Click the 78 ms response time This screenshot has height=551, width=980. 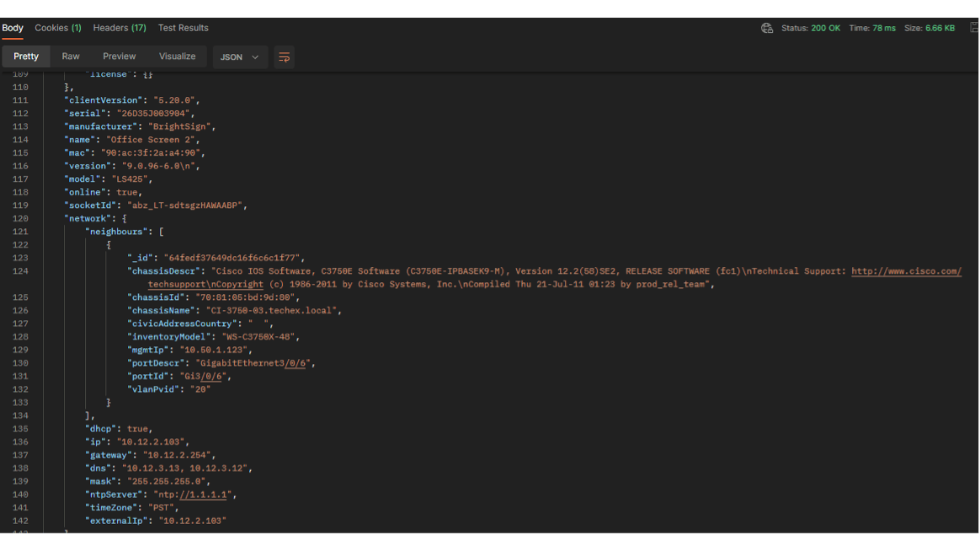pyautogui.click(x=883, y=28)
